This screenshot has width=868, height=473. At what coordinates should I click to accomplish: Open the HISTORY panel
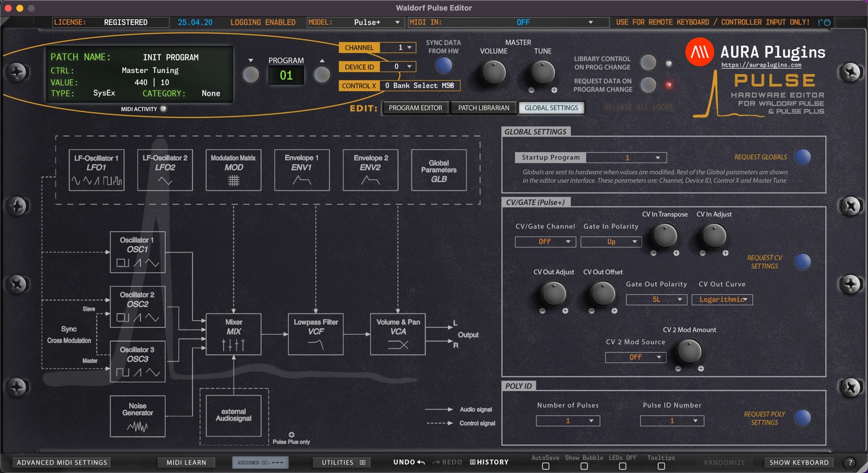click(x=489, y=462)
